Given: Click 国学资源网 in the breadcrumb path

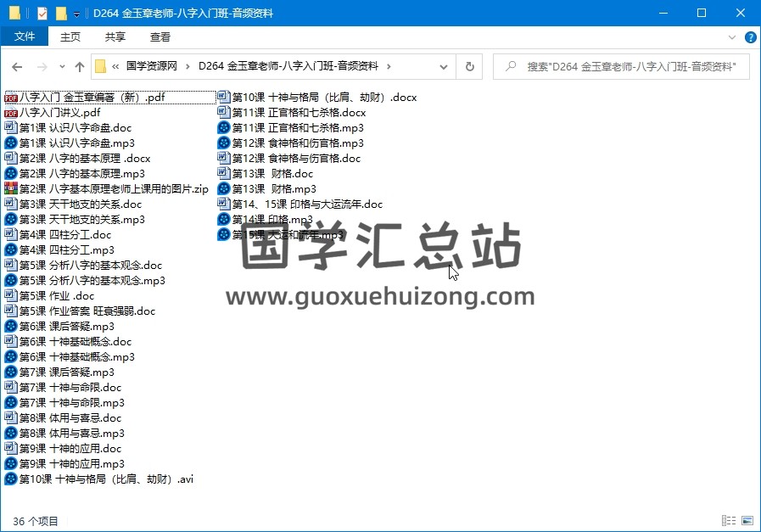Looking at the screenshot, I should point(151,66).
